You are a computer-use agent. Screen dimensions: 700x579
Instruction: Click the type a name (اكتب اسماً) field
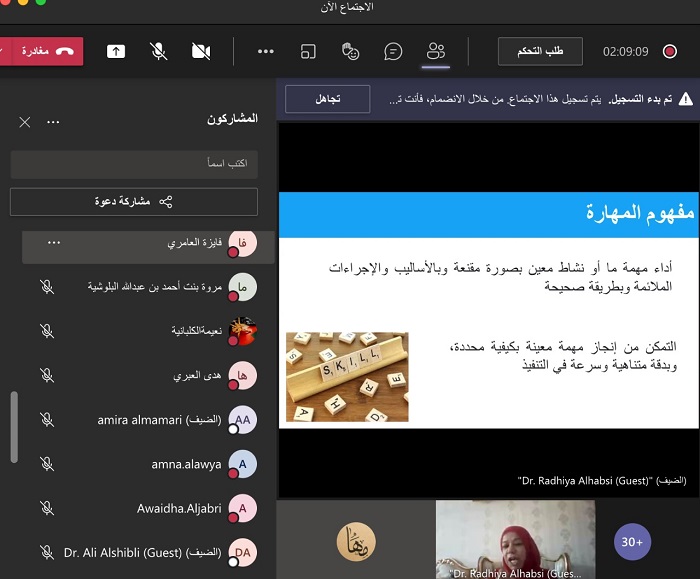[x=134, y=164]
